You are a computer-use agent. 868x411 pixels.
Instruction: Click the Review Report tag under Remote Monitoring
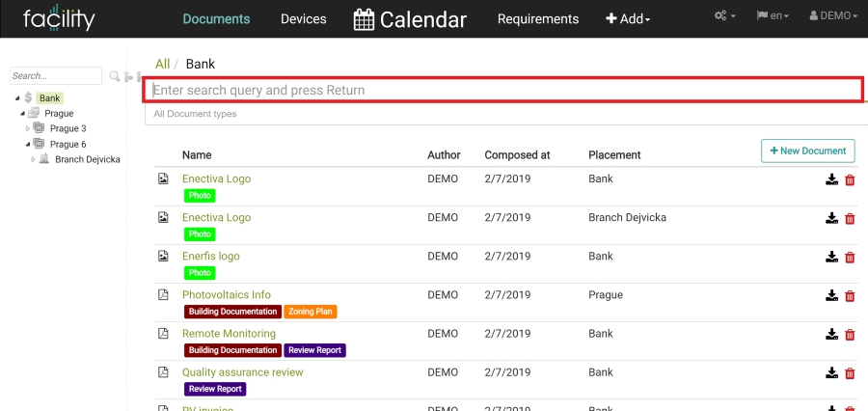[x=315, y=350]
